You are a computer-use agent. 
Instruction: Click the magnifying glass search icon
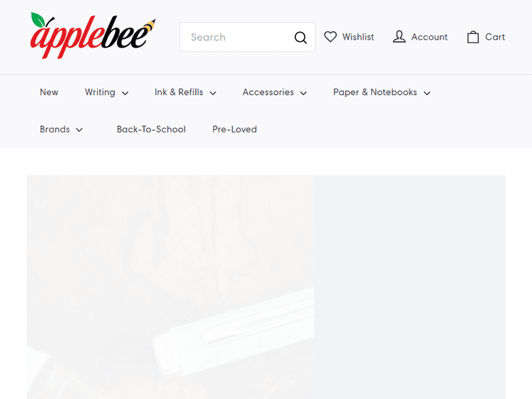(x=300, y=38)
